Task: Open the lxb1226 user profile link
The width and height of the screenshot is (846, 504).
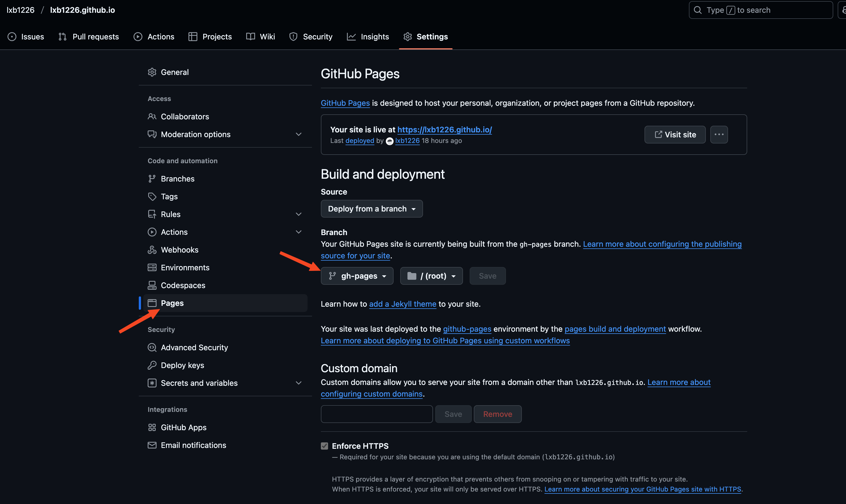Action: coord(407,141)
